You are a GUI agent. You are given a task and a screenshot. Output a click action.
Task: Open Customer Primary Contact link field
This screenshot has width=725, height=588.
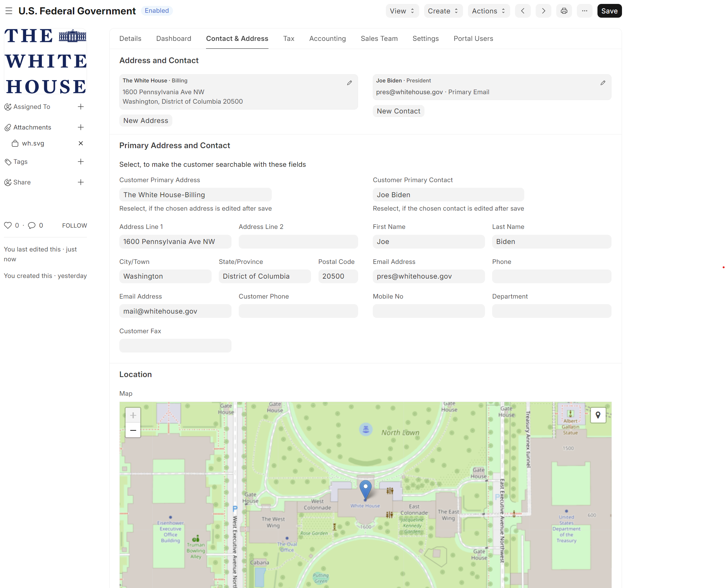click(x=448, y=195)
